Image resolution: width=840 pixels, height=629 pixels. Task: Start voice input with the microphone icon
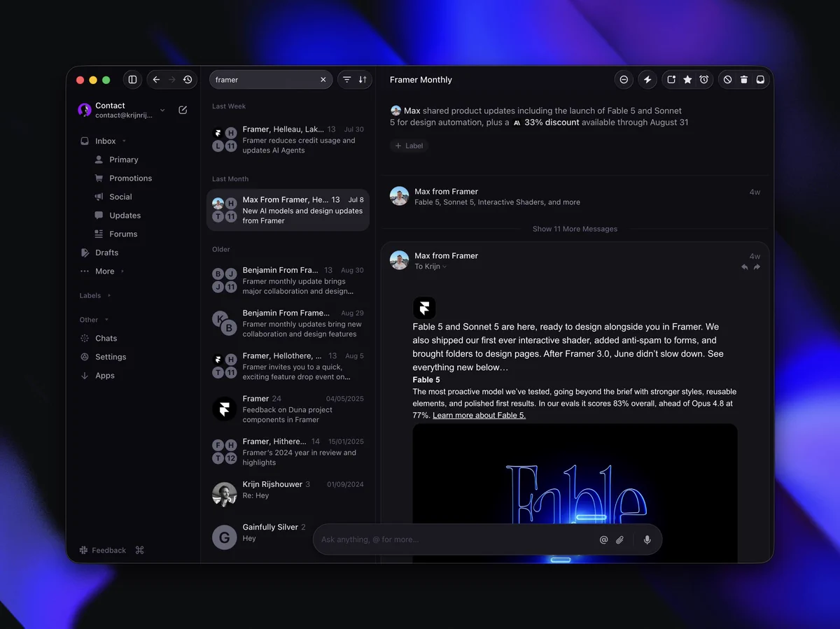point(647,539)
